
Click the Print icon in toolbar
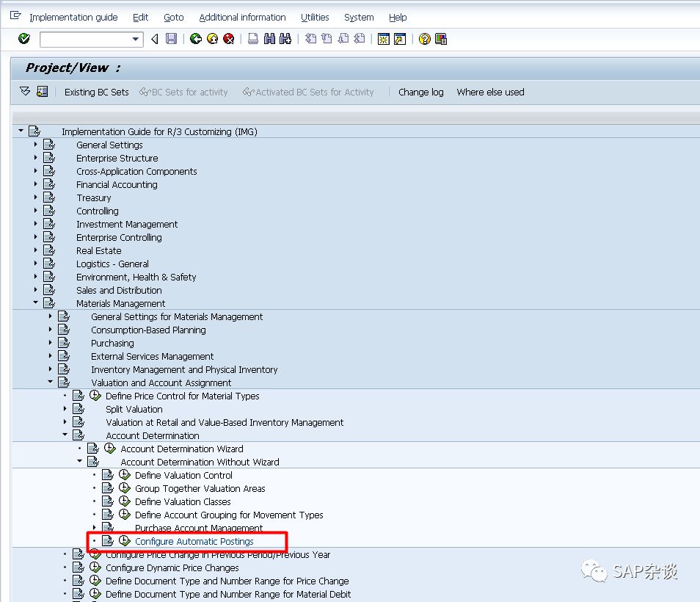point(253,39)
